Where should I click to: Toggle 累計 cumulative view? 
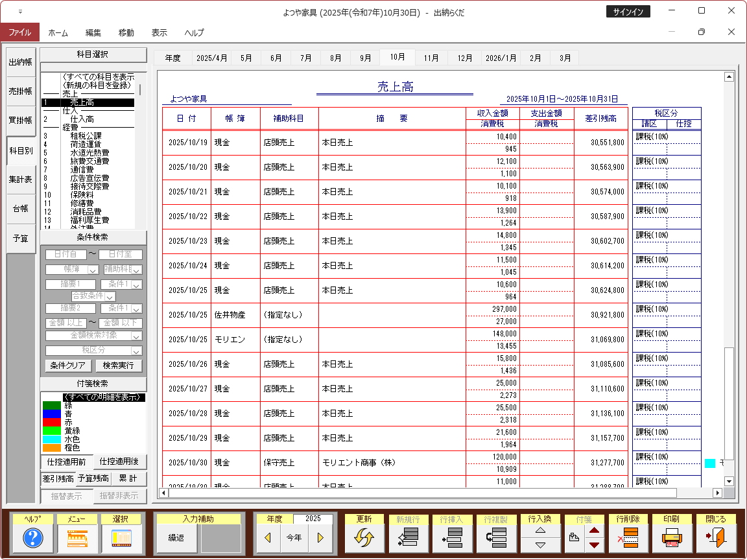point(130,479)
